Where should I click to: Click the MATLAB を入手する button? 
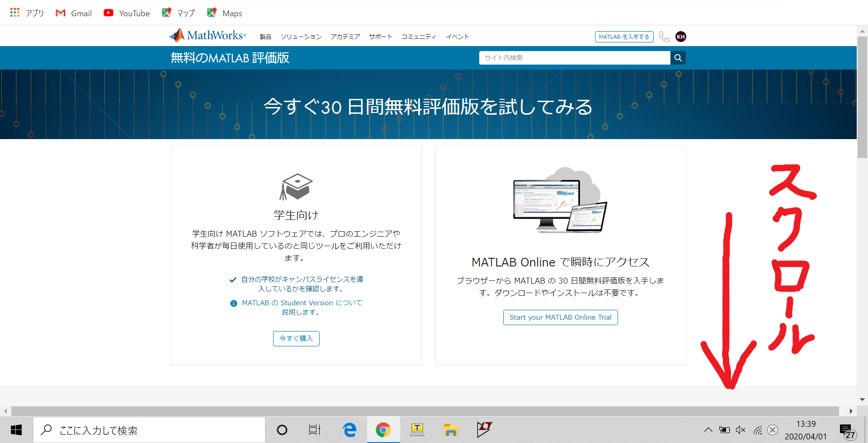coord(624,37)
